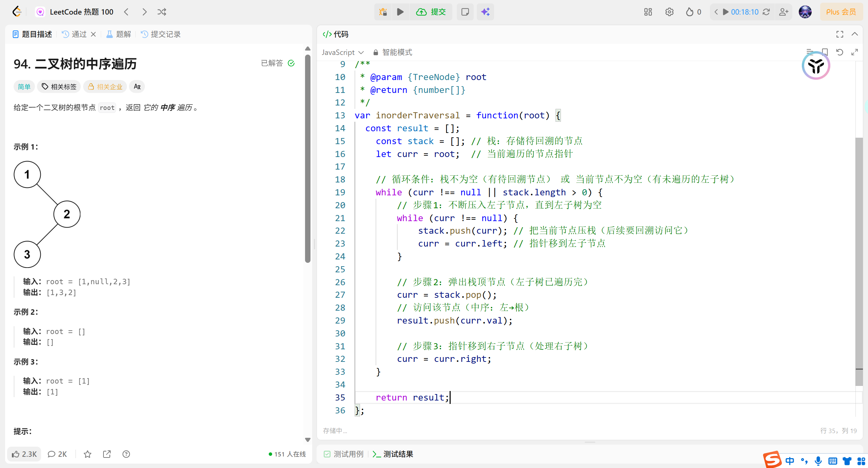Viewport: 868px width, 468px height.
Task: Open the layout grid icon
Action: (648, 12)
